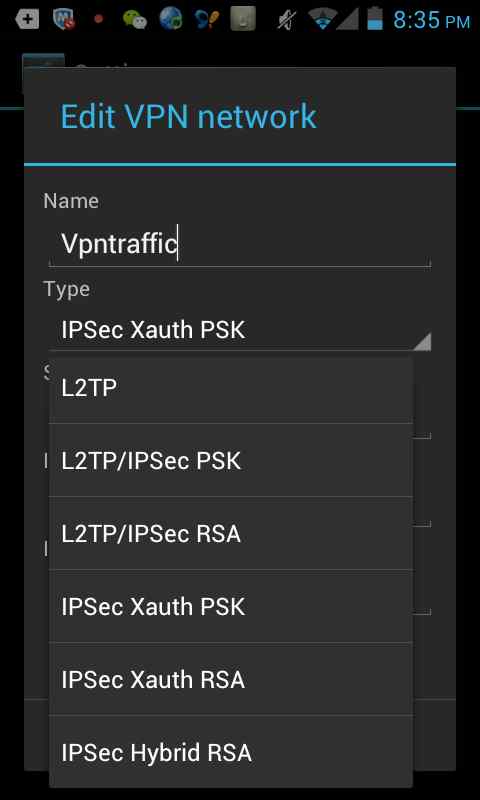The height and width of the screenshot is (800, 480).
Task: Tap the globe browser notification icon
Action: (171, 19)
